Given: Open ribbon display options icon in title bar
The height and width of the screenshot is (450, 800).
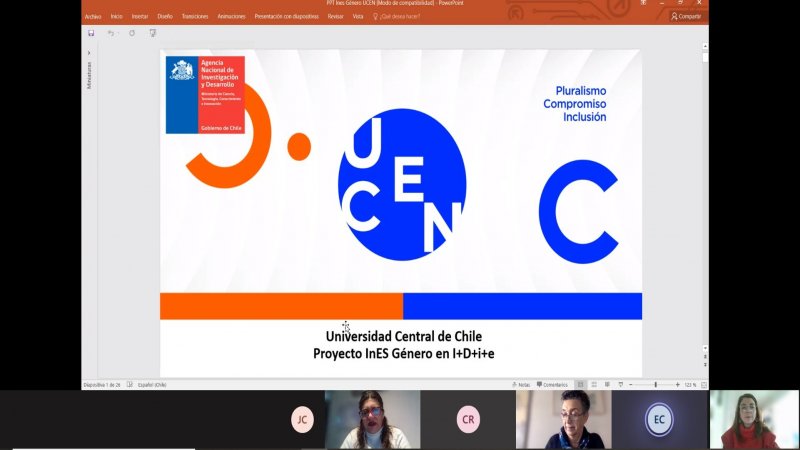Looking at the screenshot, I should click(x=643, y=3).
